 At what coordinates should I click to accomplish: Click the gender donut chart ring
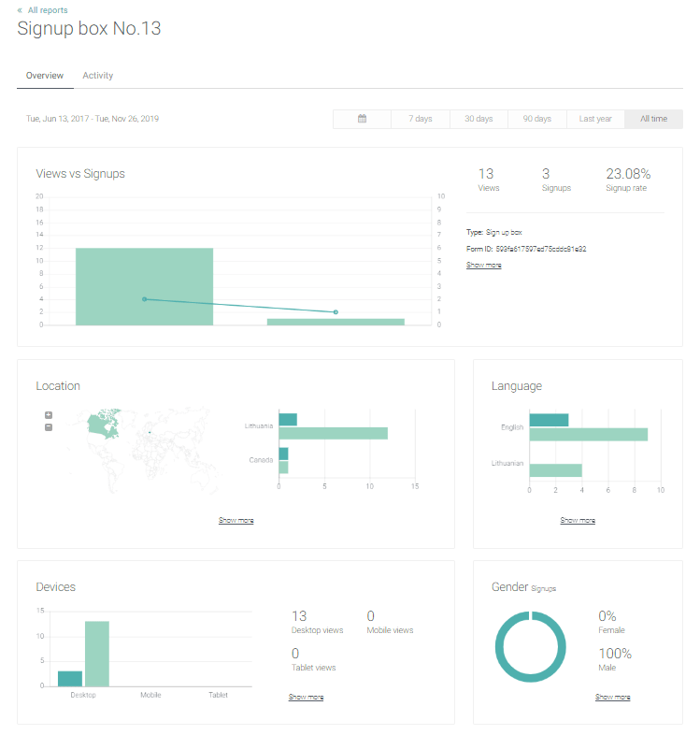pos(500,647)
